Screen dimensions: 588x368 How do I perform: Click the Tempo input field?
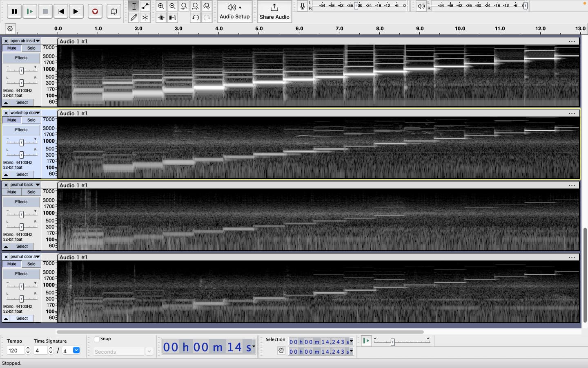pos(16,350)
